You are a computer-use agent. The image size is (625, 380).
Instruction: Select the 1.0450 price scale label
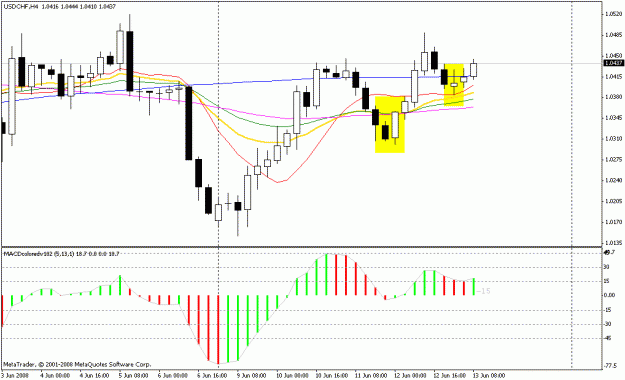[x=613, y=56]
